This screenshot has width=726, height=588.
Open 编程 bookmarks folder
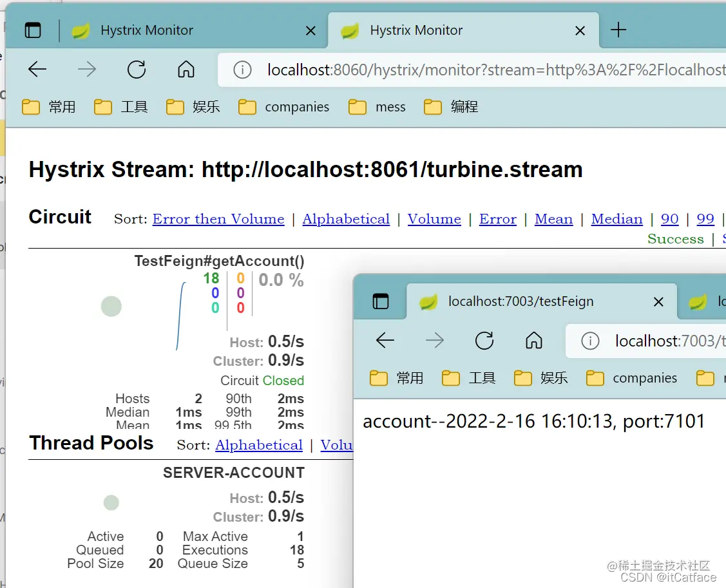coord(451,107)
